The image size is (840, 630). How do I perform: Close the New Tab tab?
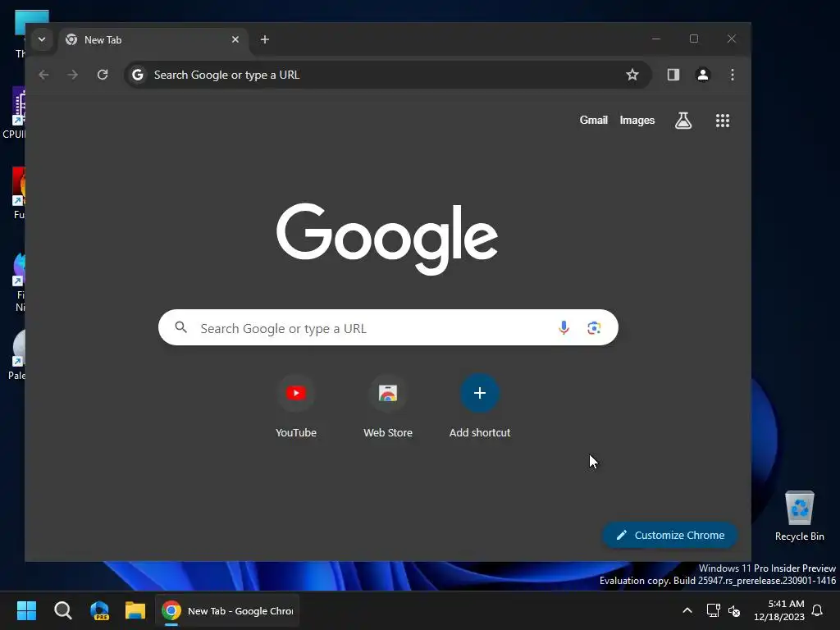(235, 39)
